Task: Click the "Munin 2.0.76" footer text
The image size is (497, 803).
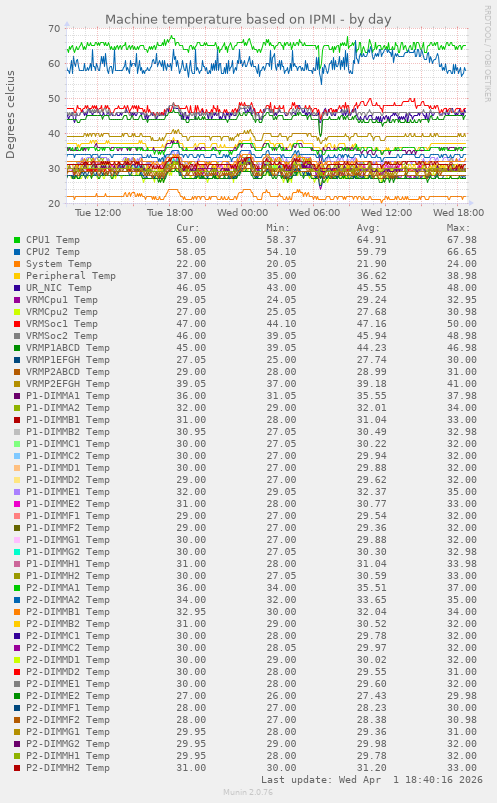Action: [248, 792]
